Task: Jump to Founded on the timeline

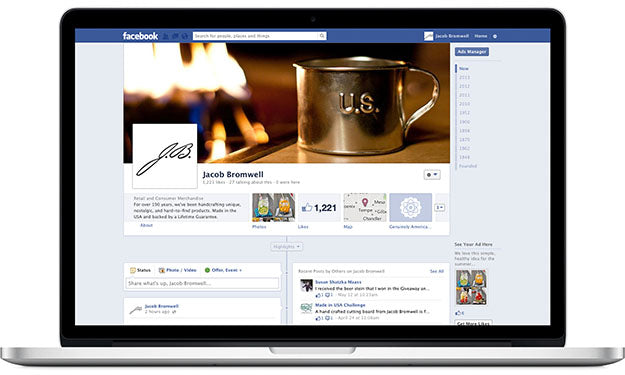Action: tap(468, 166)
